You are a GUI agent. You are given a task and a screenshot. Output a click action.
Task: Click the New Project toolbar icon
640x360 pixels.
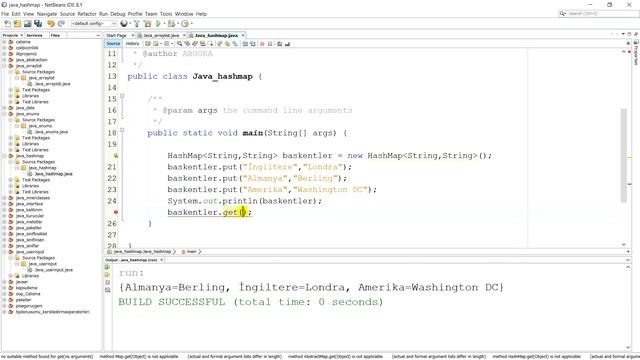[x=18, y=24]
